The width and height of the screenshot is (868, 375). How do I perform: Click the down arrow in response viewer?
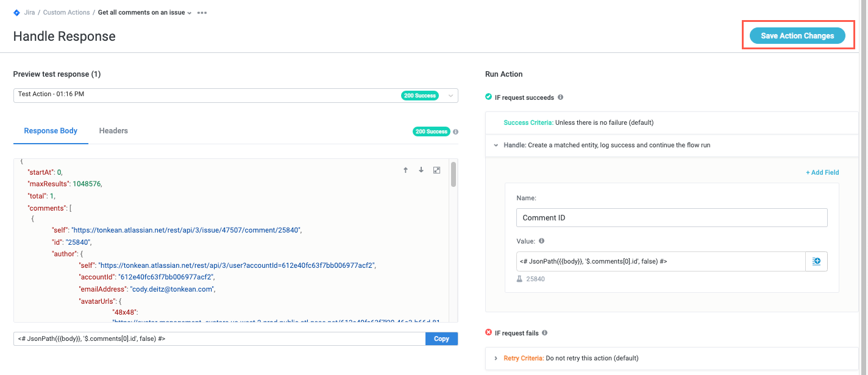coord(421,170)
